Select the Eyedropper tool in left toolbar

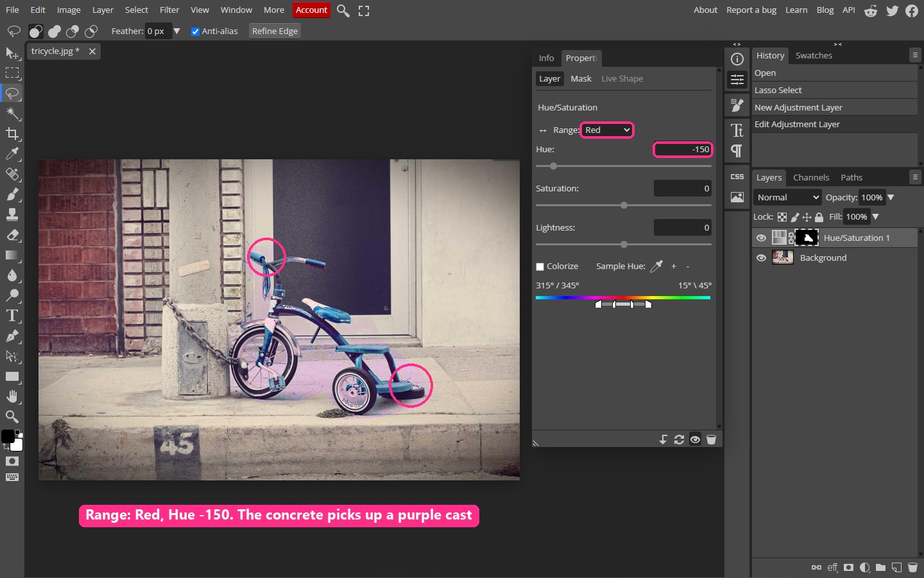coord(12,153)
